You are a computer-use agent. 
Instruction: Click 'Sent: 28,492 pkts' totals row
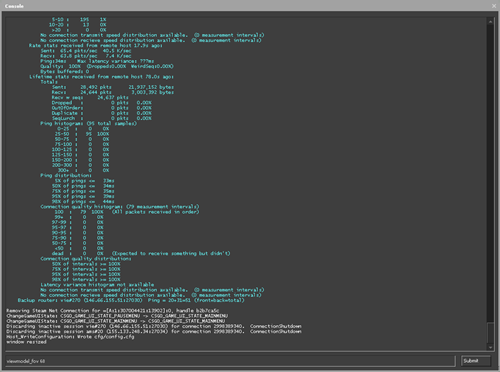coord(113,87)
